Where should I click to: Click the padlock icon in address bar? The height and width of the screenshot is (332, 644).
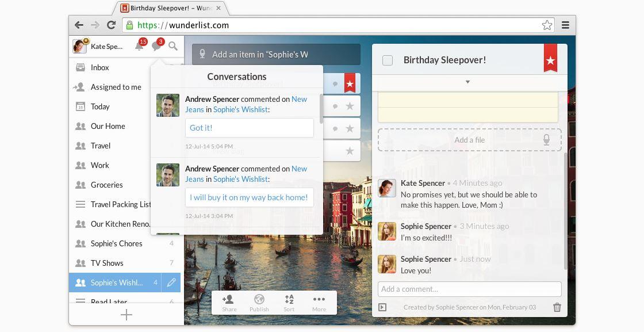(129, 25)
